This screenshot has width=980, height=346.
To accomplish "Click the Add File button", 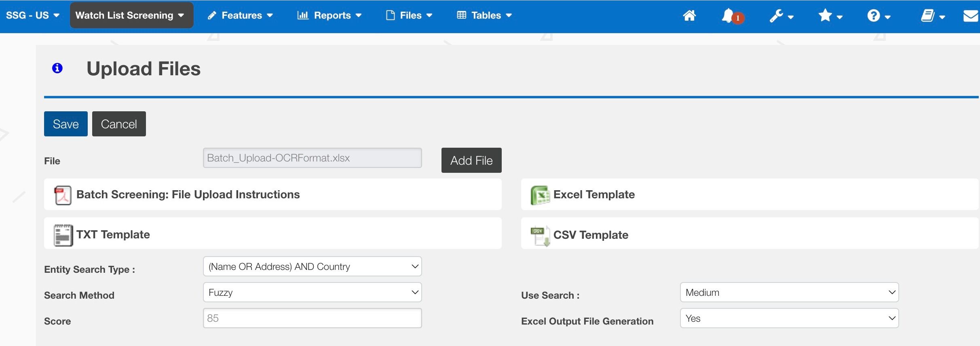I will coord(471,160).
